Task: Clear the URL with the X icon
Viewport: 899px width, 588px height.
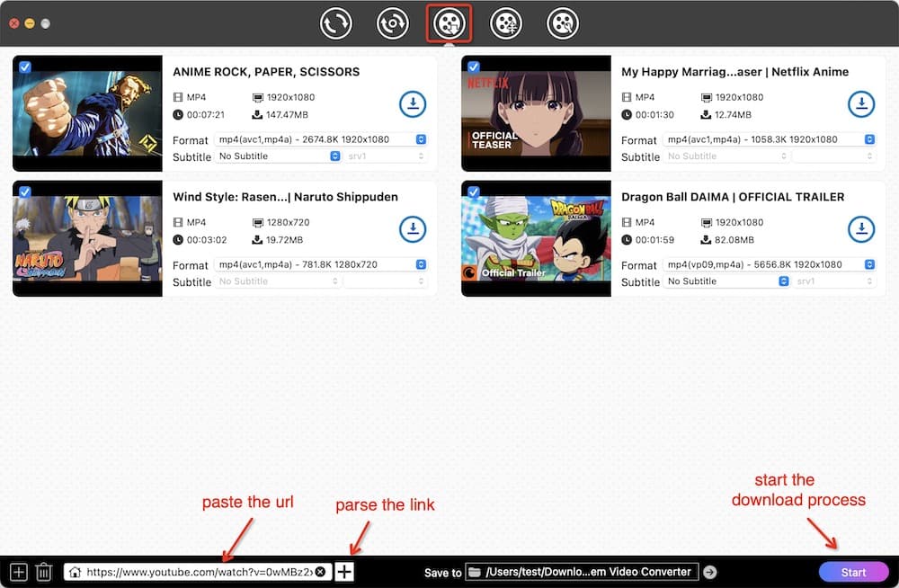Action: (321, 571)
